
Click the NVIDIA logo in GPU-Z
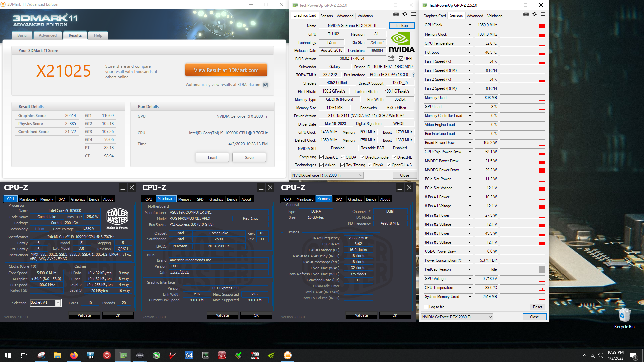point(401,42)
